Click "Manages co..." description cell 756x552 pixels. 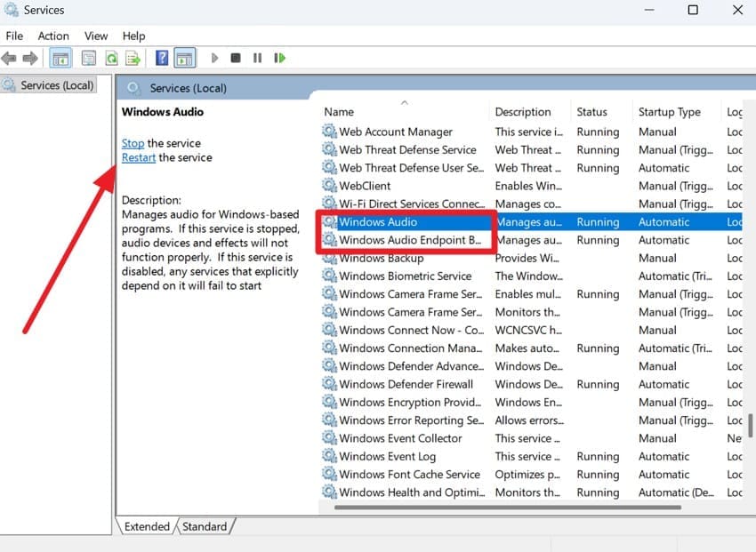coord(528,204)
